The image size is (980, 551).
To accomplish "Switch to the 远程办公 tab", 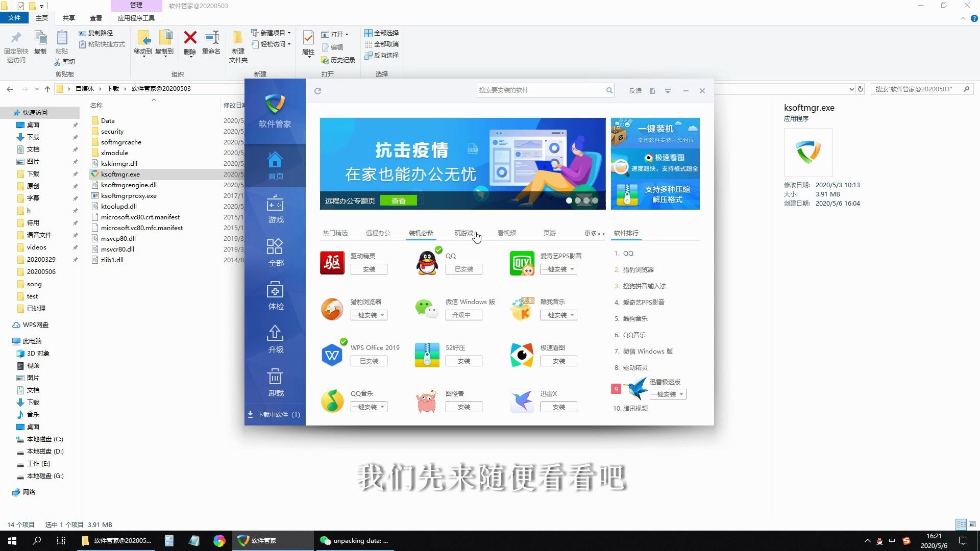I will 378,233.
